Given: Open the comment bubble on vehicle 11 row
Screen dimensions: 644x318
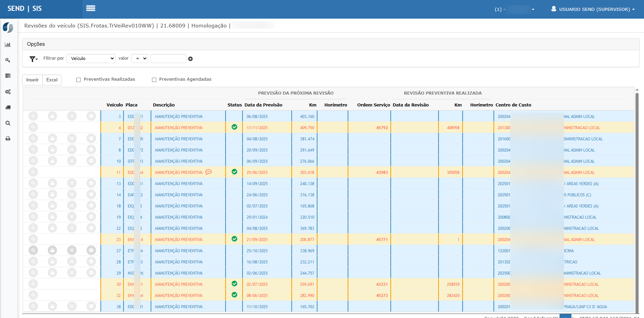Looking at the screenshot, I should [x=209, y=172].
